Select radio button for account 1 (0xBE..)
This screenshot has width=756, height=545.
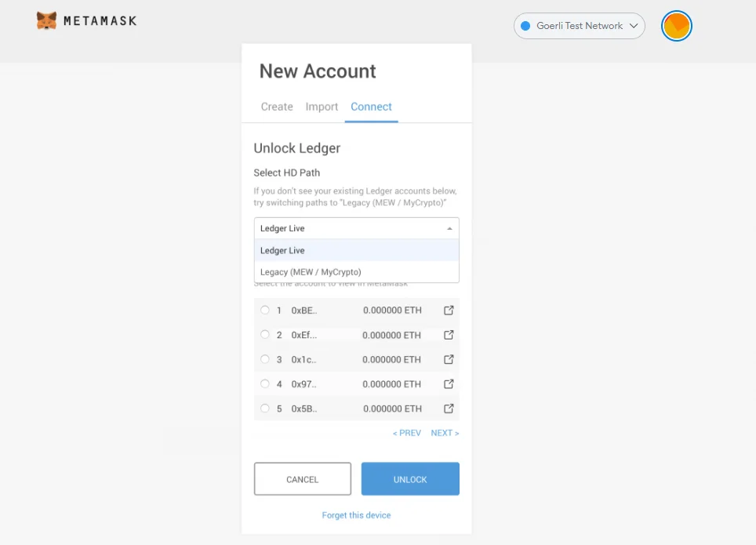coord(265,310)
